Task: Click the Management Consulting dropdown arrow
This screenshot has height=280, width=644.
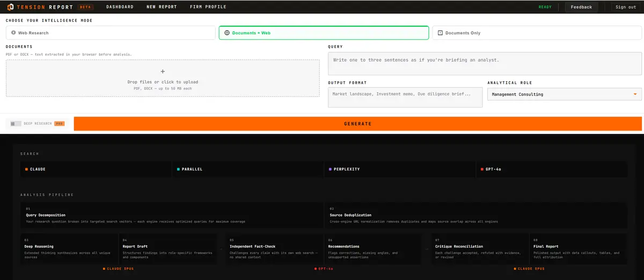Action: [x=635, y=94]
